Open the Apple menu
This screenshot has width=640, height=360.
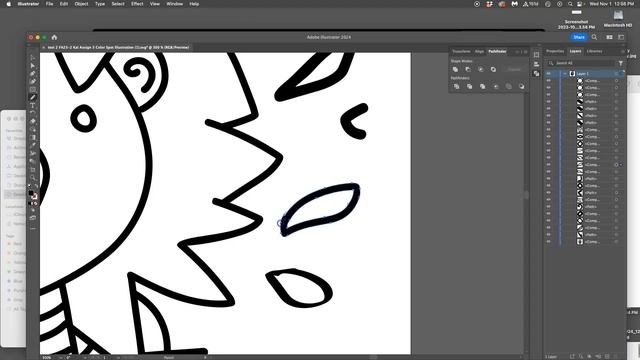9,4
